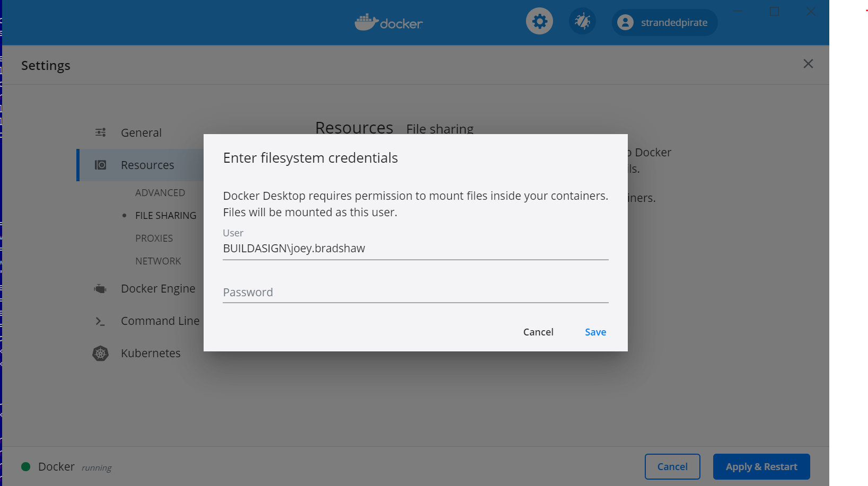Cancel the credentials dialog
868x486 pixels.
point(538,332)
